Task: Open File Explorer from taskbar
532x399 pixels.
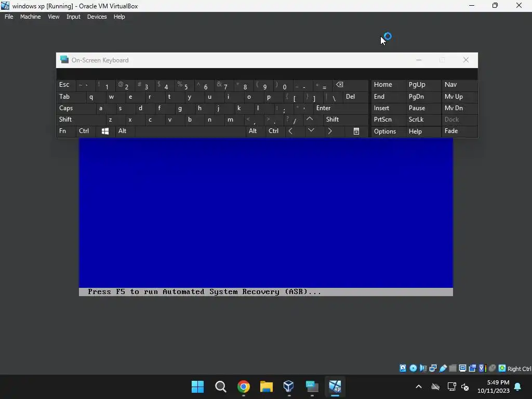Action: pyautogui.click(x=267, y=387)
